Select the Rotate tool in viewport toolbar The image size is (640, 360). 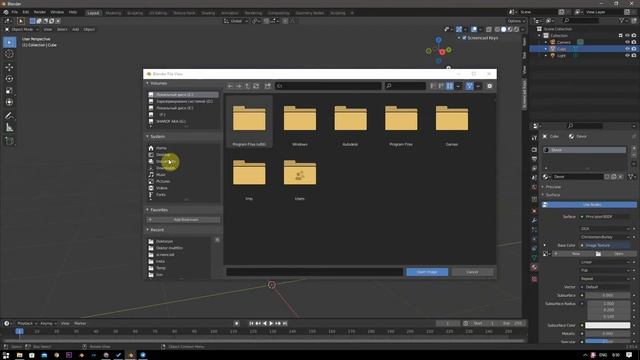coord(9,79)
